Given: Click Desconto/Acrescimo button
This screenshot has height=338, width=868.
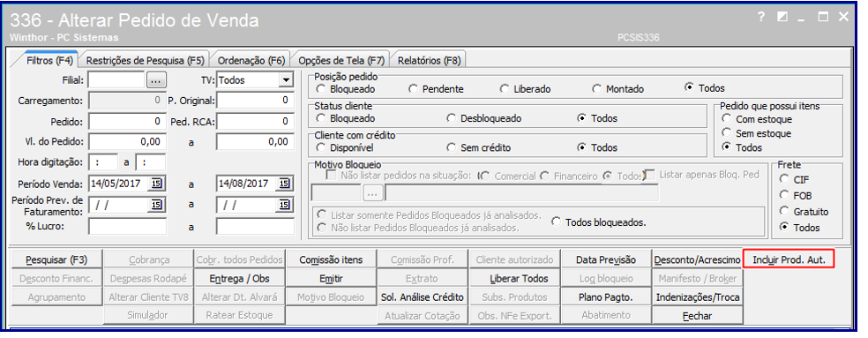Looking at the screenshot, I should [x=698, y=259].
